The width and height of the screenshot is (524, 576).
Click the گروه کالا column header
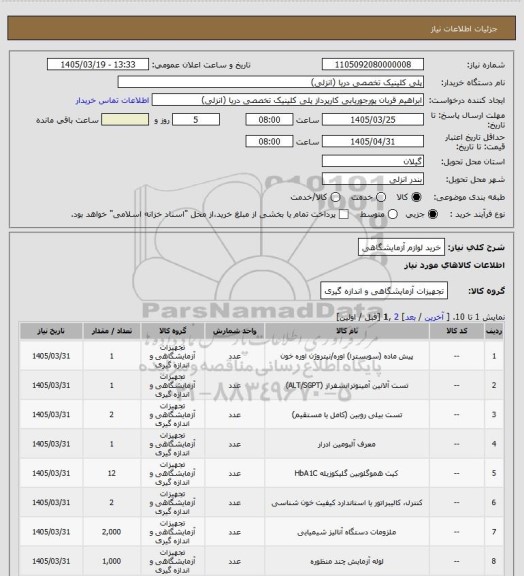[x=173, y=331]
